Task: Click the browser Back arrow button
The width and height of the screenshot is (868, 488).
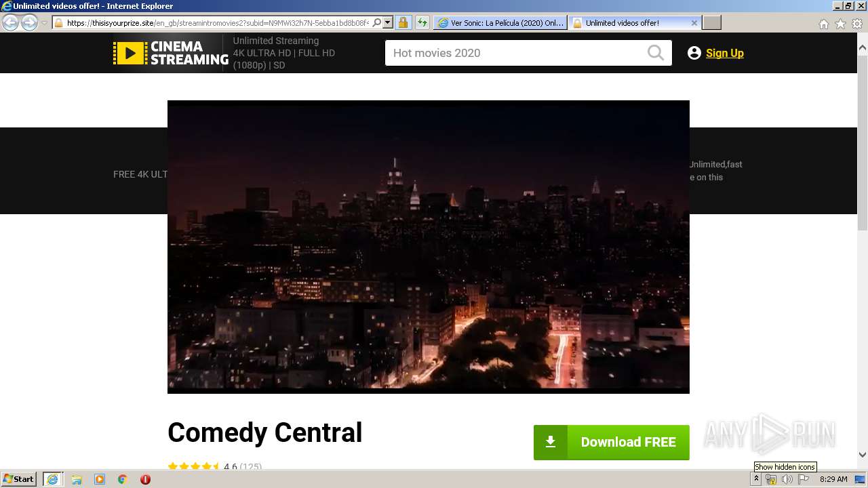Action: coord(10,22)
